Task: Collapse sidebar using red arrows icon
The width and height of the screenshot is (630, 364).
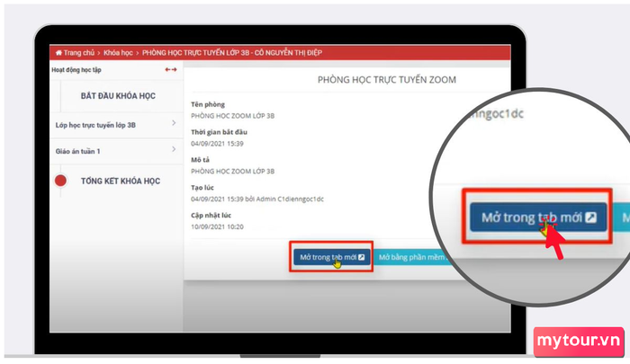Action: coord(171,69)
